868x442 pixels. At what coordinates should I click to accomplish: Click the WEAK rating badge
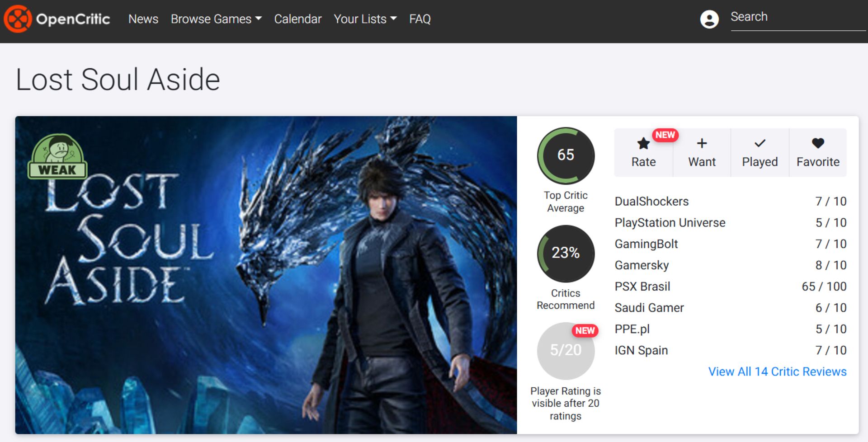pos(57,156)
